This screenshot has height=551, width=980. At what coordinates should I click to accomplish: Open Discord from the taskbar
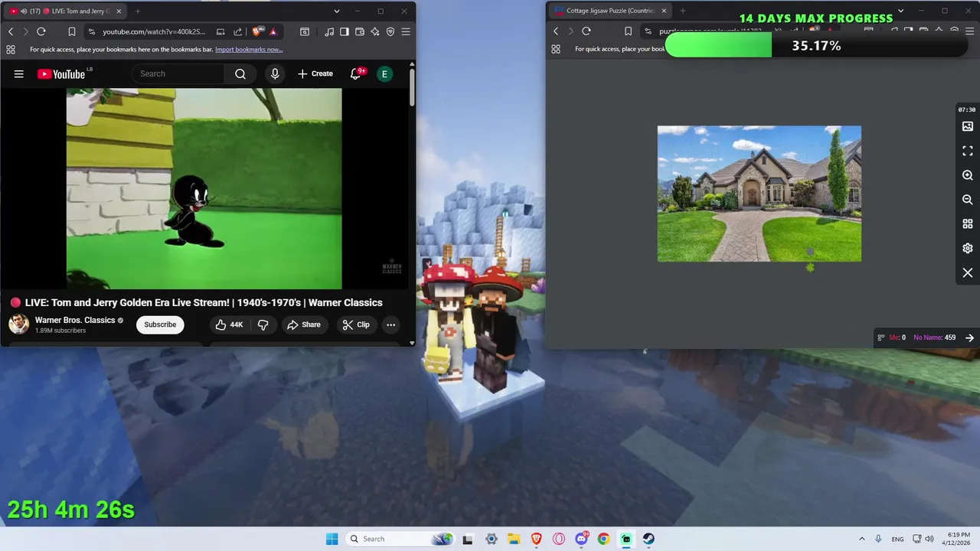tap(581, 539)
